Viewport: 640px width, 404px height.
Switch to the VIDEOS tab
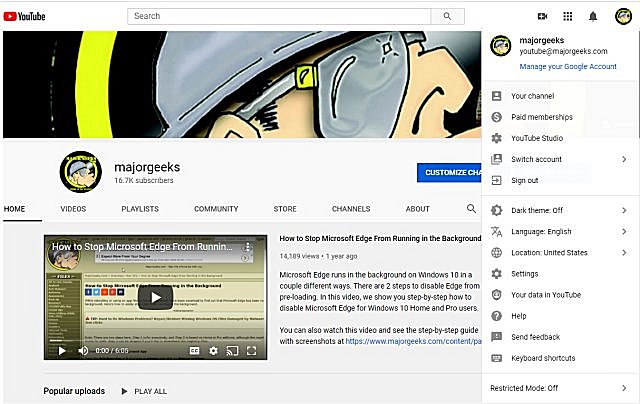pos(73,209)
